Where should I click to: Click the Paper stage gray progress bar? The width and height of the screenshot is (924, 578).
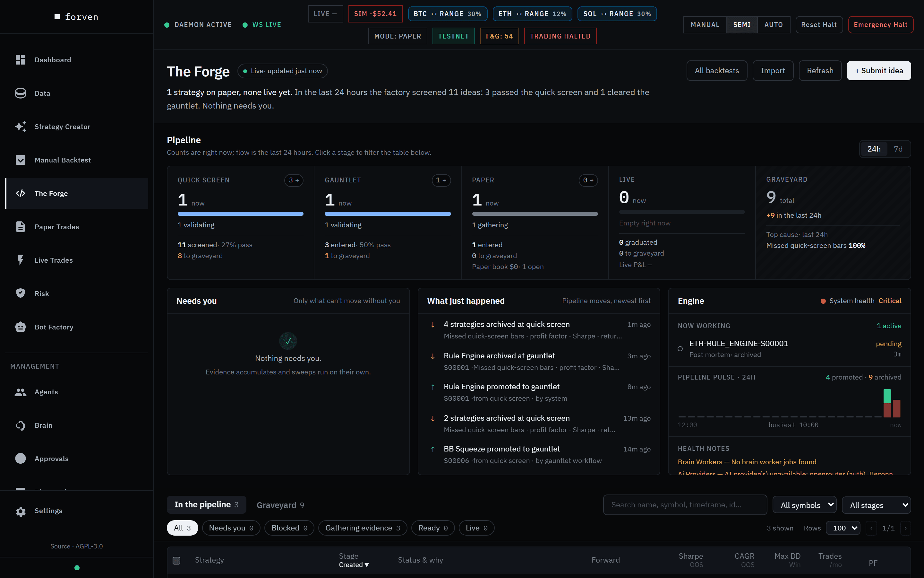point(535,214)
